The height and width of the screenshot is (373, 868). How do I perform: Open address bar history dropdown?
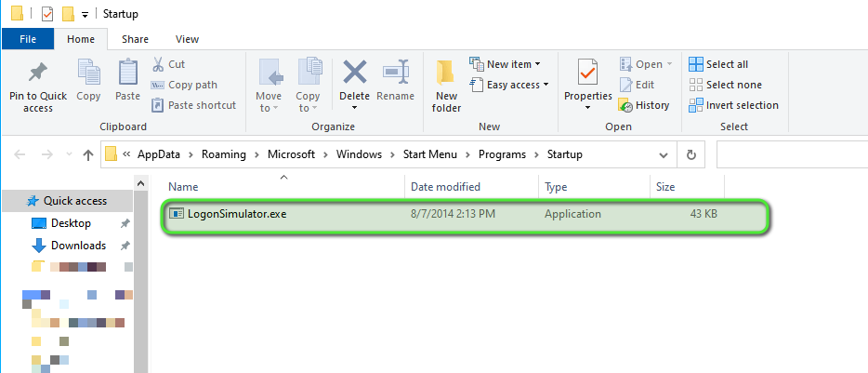pyautogui.click(x=661, y=154)
